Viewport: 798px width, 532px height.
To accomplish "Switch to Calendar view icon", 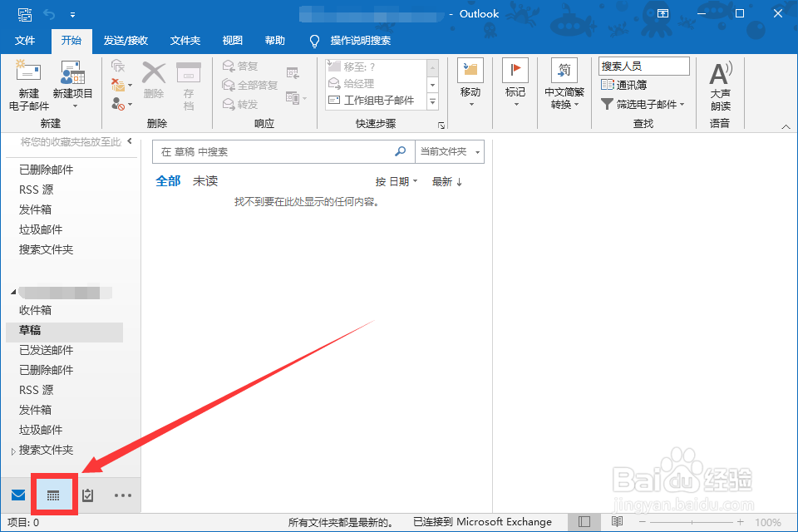I will point(53,495).
